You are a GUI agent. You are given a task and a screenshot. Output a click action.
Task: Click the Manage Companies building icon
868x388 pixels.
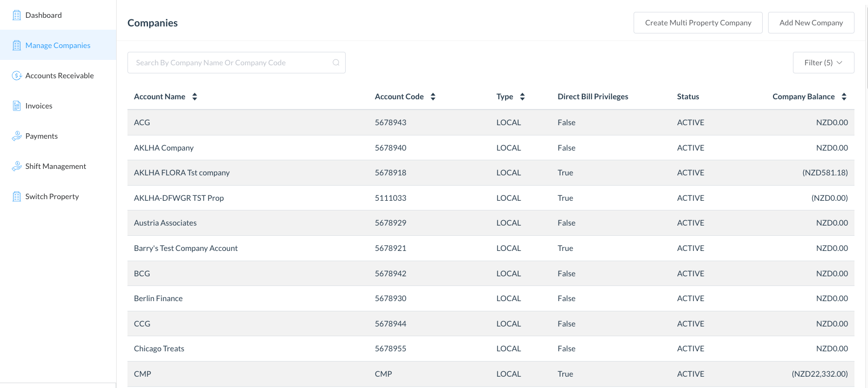pos(17,45)
